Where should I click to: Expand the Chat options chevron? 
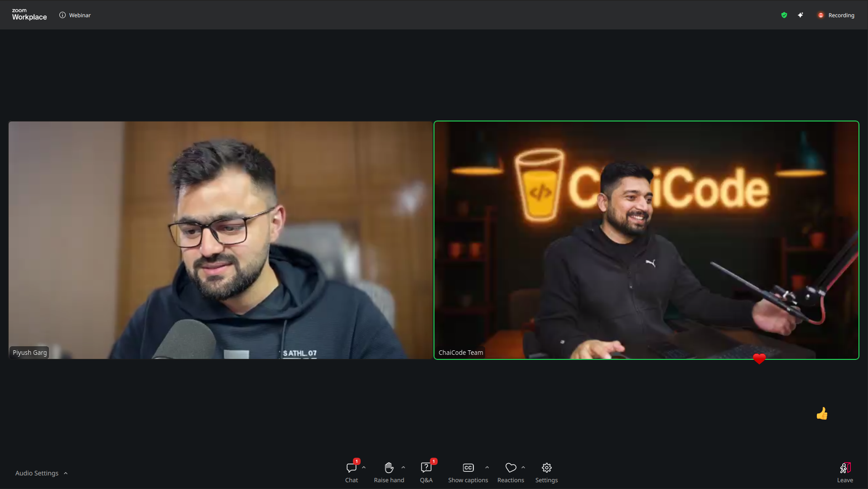point(364,467)
